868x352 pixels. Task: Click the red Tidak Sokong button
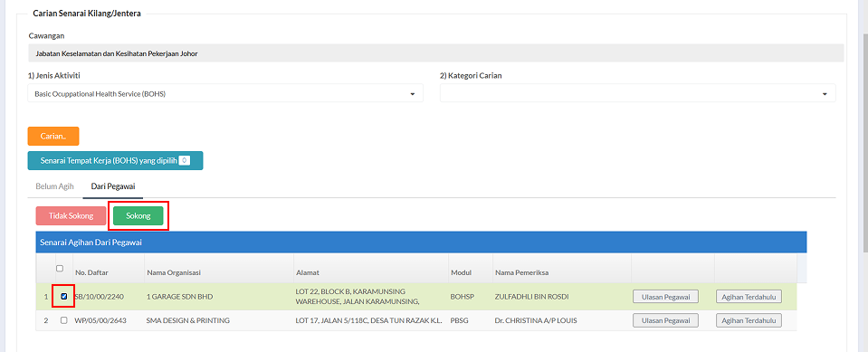(x=71, y=216)
